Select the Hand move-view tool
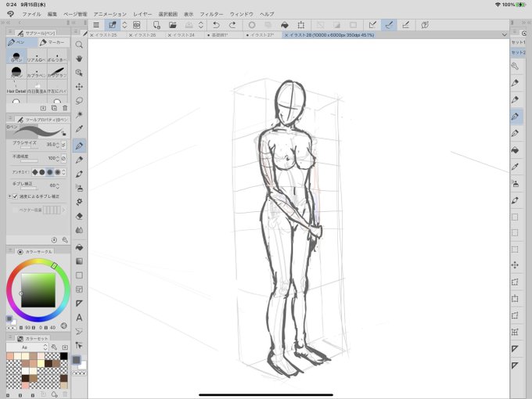Viewport: 532px width, 399px height. point(79,59)
